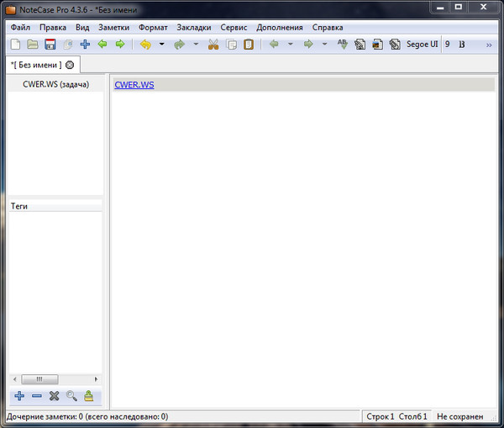Viewport: 504px width, 428px height.
Task: Click the paste clipboard icon
Action: 248,45
